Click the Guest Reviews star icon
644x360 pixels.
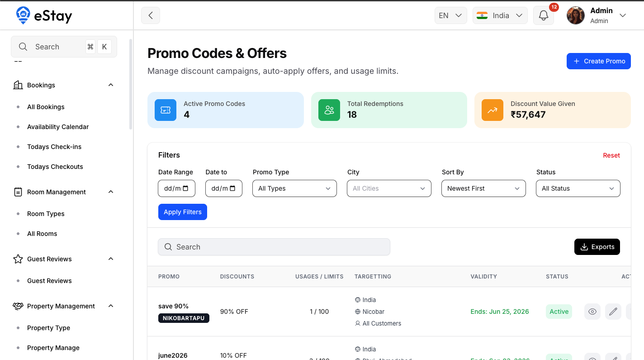point(18,259)
